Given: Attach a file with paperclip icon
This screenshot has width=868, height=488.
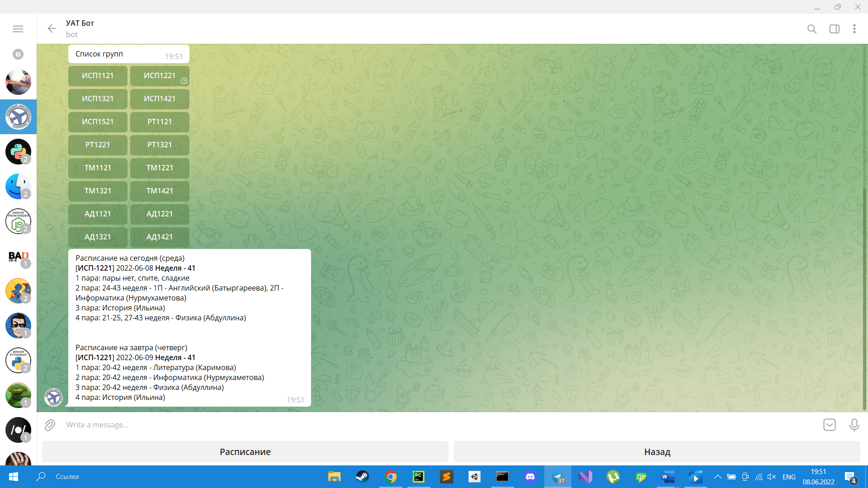Looking at the screenshot, I should coord(50,425).
